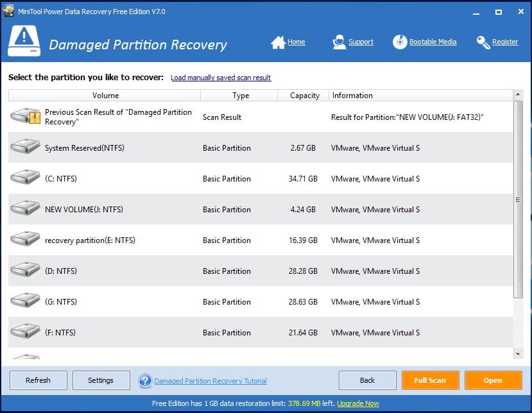Click the Refresh button

[39, 380]
